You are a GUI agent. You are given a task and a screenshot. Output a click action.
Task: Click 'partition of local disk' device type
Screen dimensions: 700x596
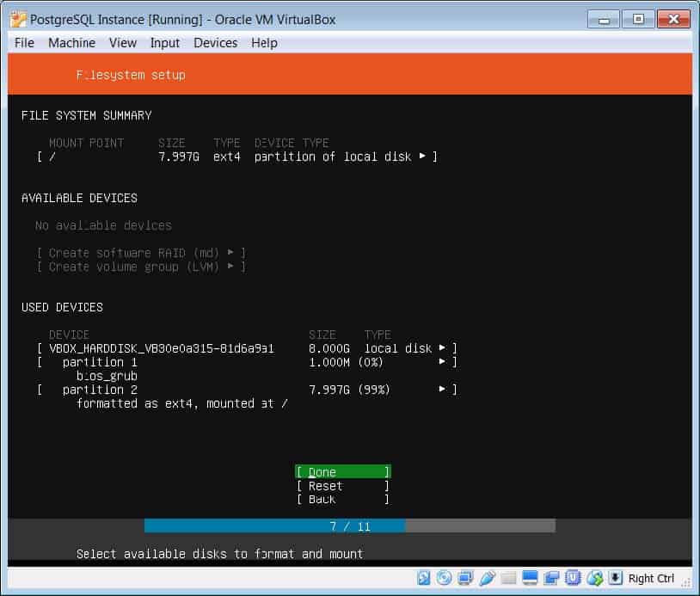tap(333, 157)
